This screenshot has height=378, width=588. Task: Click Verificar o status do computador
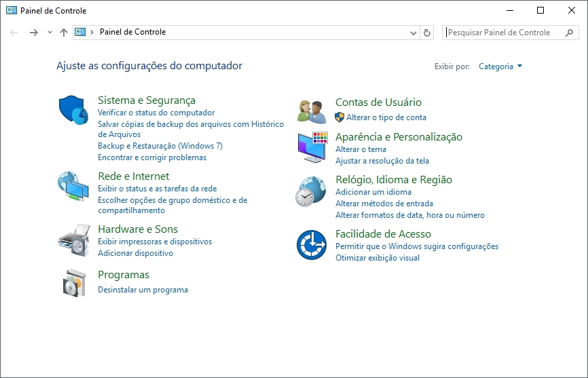point(156,113)
